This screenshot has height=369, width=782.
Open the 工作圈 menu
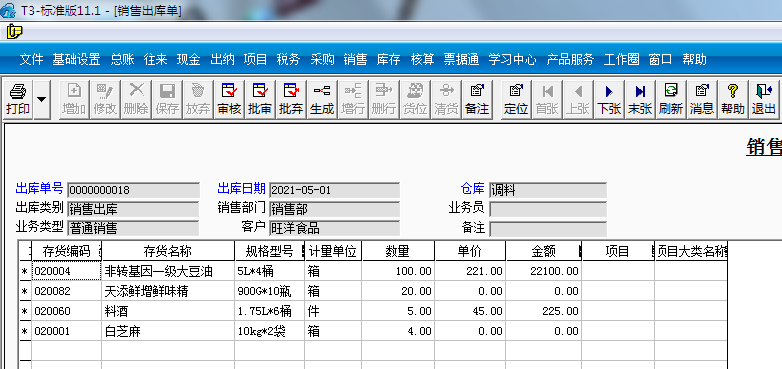click(x=621, y=60)
